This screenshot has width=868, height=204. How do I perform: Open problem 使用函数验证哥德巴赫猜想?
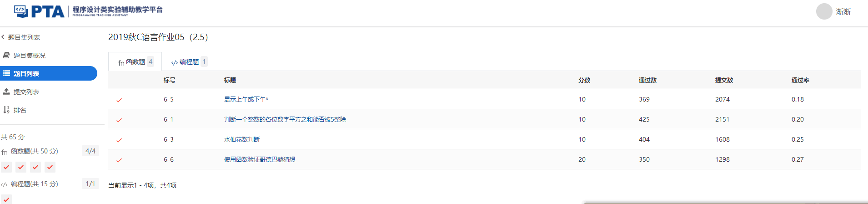[259, 159]
